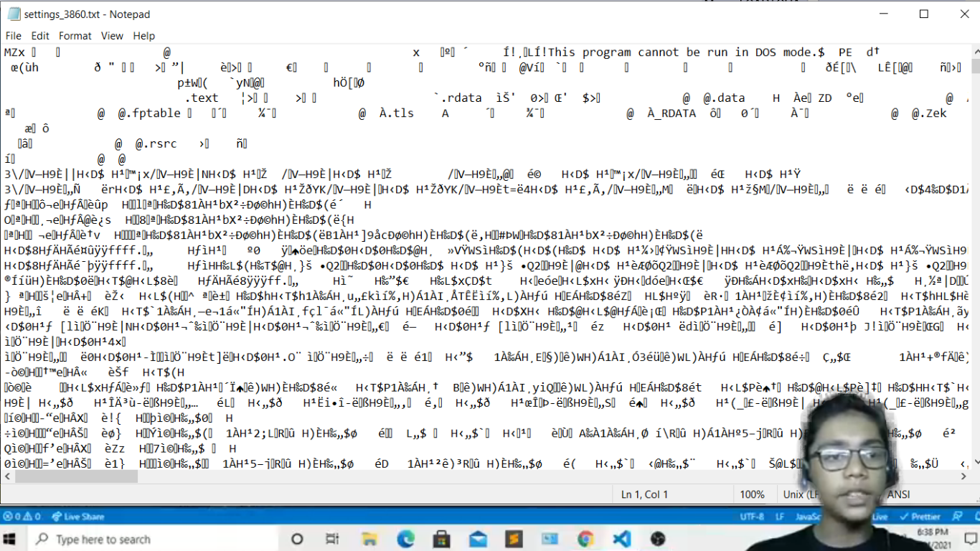Click the 'MZx' text at the file start
Viewport: 980px width, 551px height.
[14, 52]
